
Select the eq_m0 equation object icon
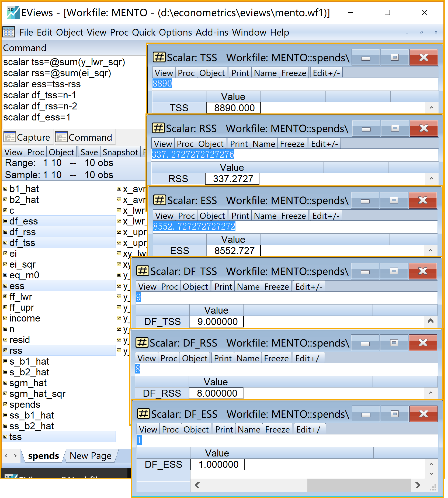pos(5,275)
